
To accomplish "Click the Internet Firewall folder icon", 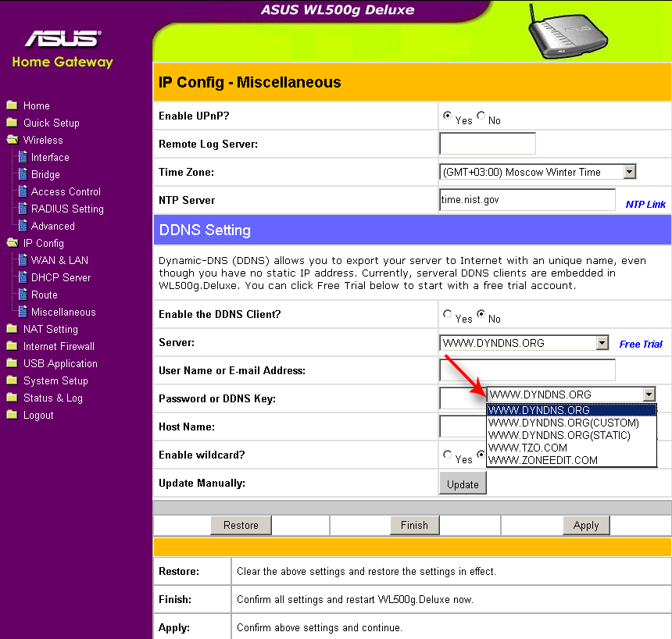I will pos(12,346).
